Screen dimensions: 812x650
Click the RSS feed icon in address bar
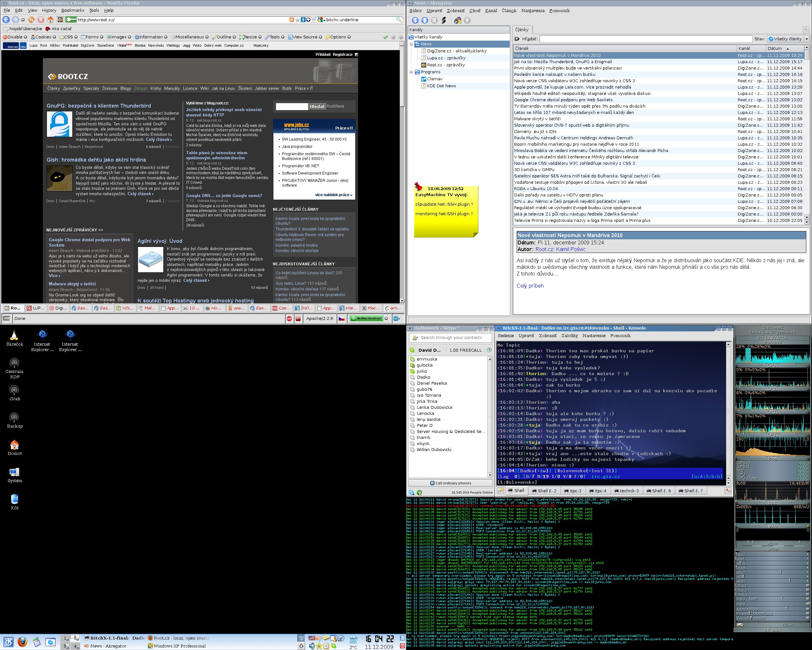click(291, 20)
